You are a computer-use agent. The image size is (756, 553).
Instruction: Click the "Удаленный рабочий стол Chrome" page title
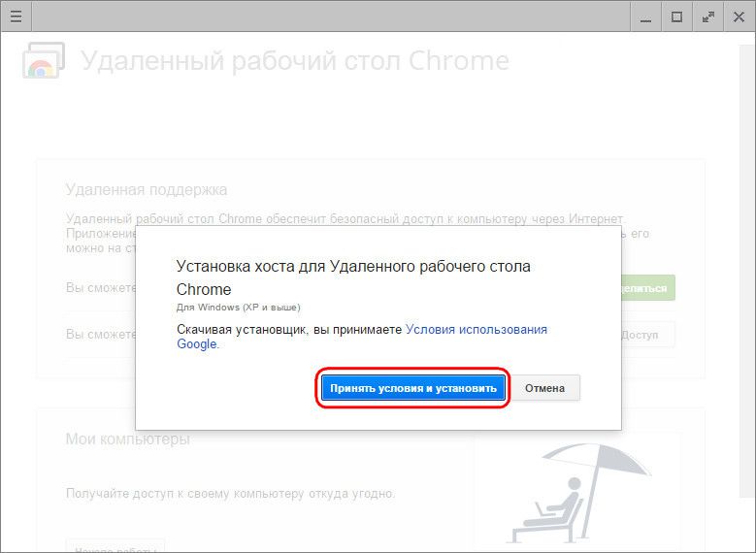click(x=294, y=60)
